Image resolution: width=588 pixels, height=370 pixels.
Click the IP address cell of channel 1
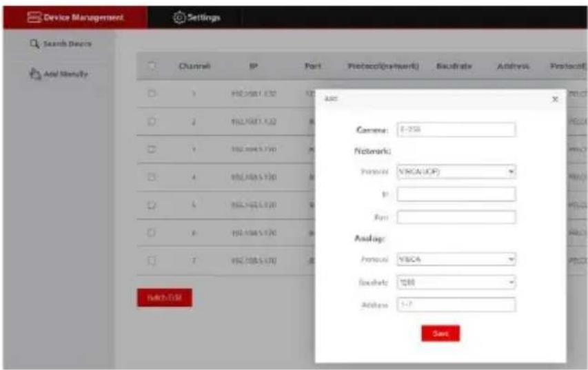tap(254, 93)
